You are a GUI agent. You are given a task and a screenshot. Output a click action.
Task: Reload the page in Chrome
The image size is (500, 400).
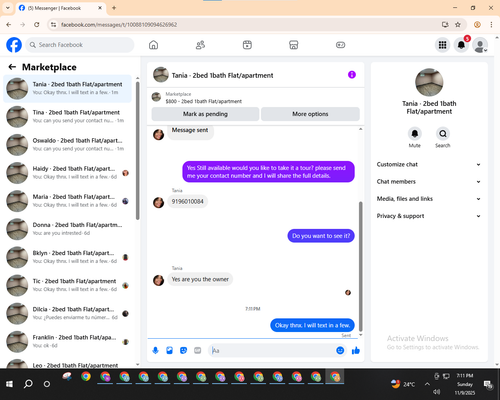pos(37,24)
